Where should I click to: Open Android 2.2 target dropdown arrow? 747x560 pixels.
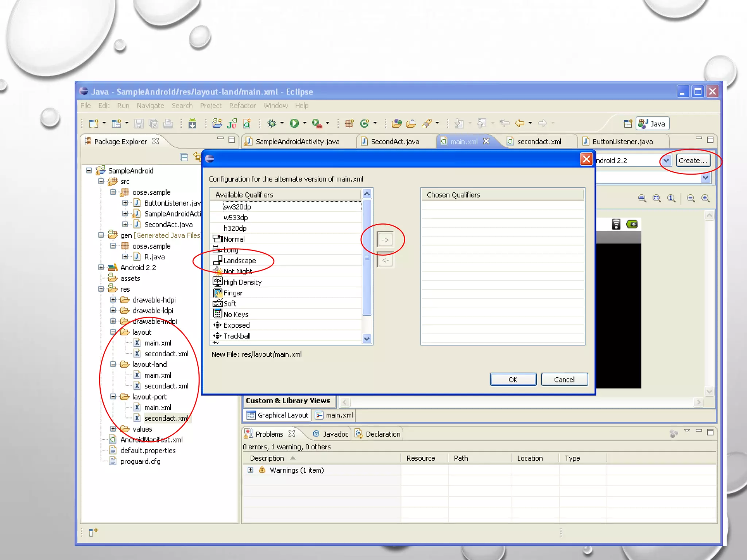point(666,160)
